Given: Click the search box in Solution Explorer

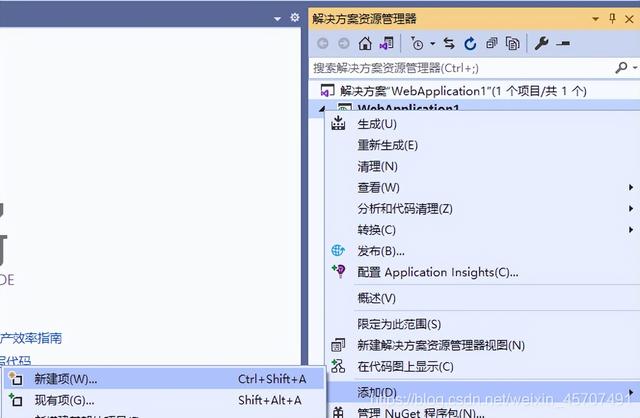Looking at the screenshot, I should click(461, 68).
